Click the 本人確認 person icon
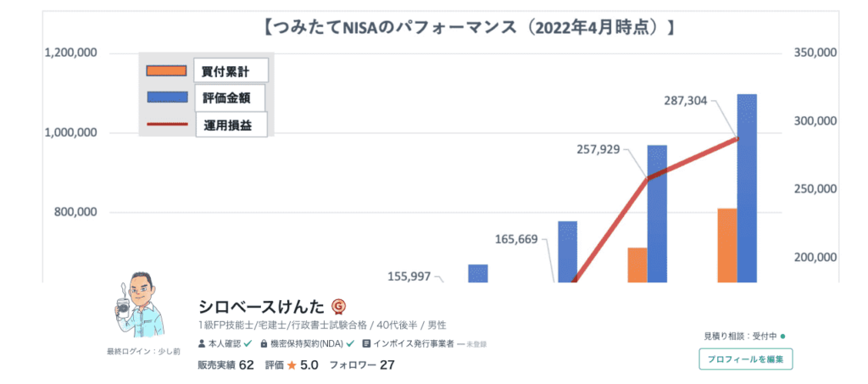 (x=201, y=344)
